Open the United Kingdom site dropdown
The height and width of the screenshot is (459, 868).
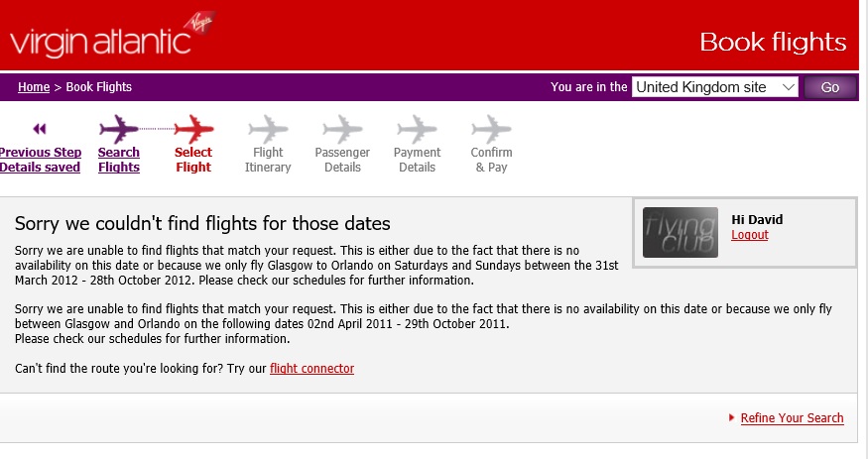coord(714,87)
